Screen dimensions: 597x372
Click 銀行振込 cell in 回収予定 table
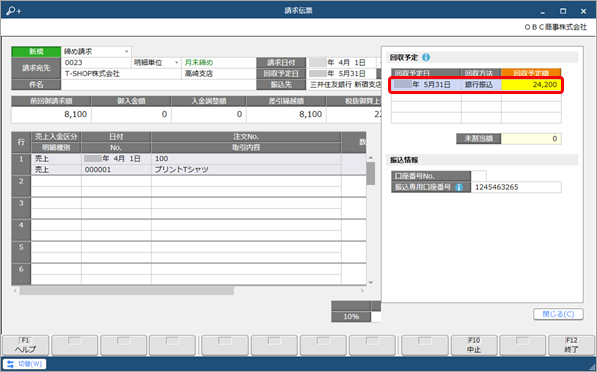click(481, 85)
